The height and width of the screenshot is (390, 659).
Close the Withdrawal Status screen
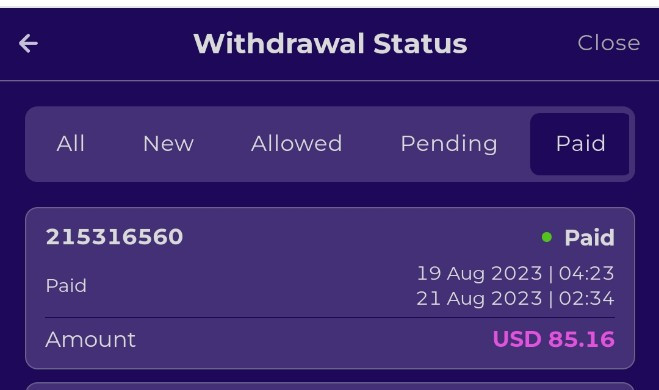[x=609, y=43]
